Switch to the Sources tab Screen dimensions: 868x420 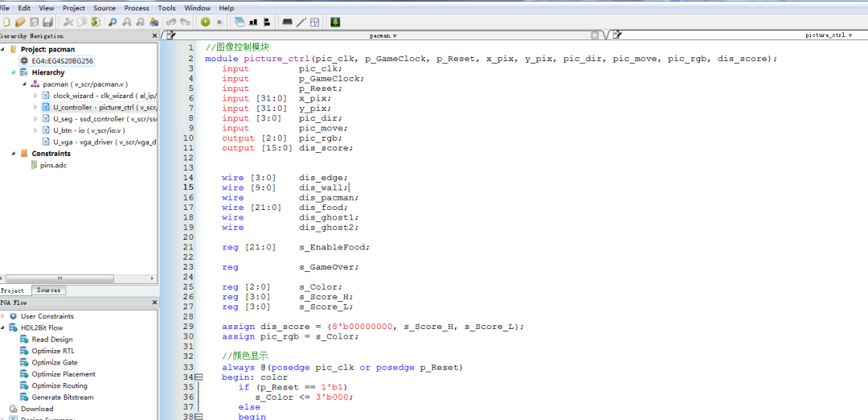pos(48,290)
